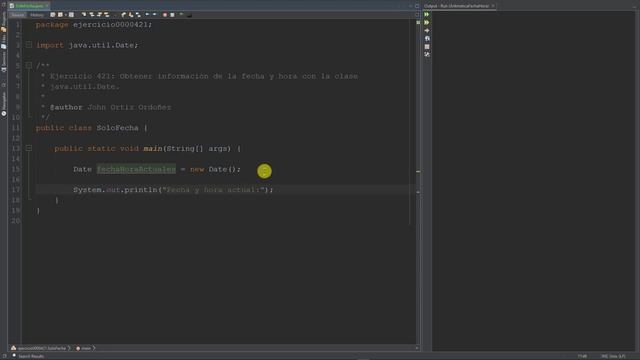The height and width of the screenshot is (360, 640).
Task: Click the Previous Bookmark icon
Action: pos(124,15)
